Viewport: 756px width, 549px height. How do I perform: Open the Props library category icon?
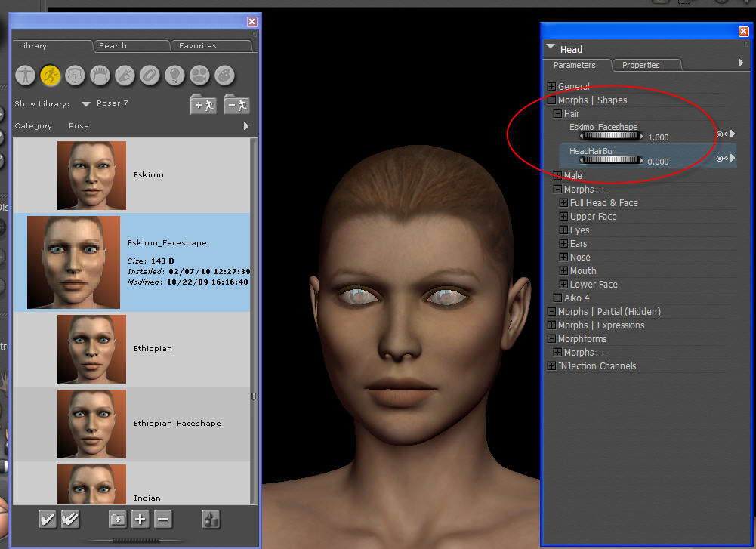pos(150,74)
